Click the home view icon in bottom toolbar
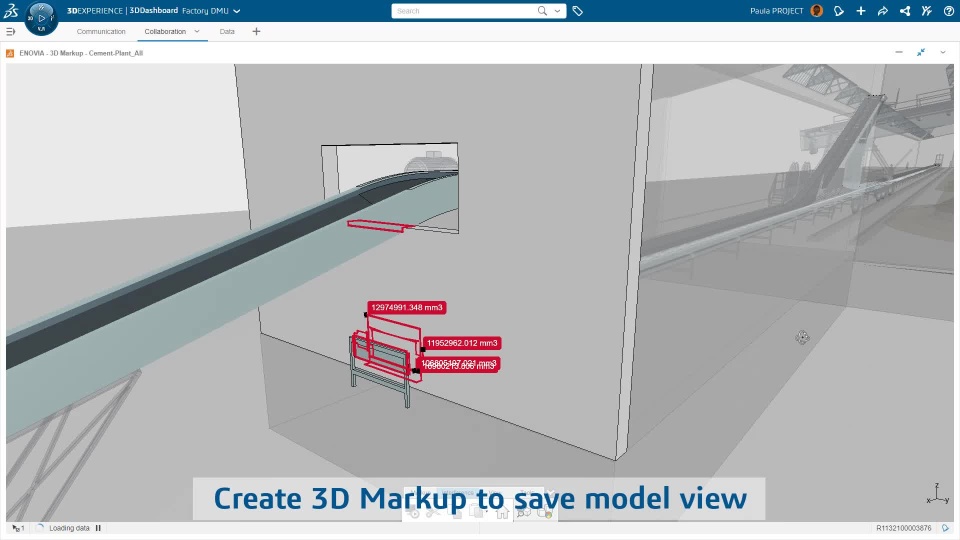Viewport: 960px width, 540px height. point(502,513)
